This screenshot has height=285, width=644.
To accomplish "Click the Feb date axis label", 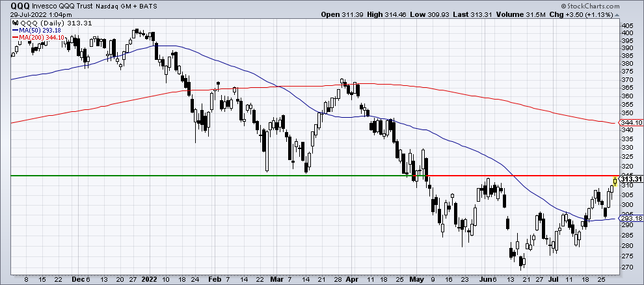I will pyautogui.click(x=213, y=279).
